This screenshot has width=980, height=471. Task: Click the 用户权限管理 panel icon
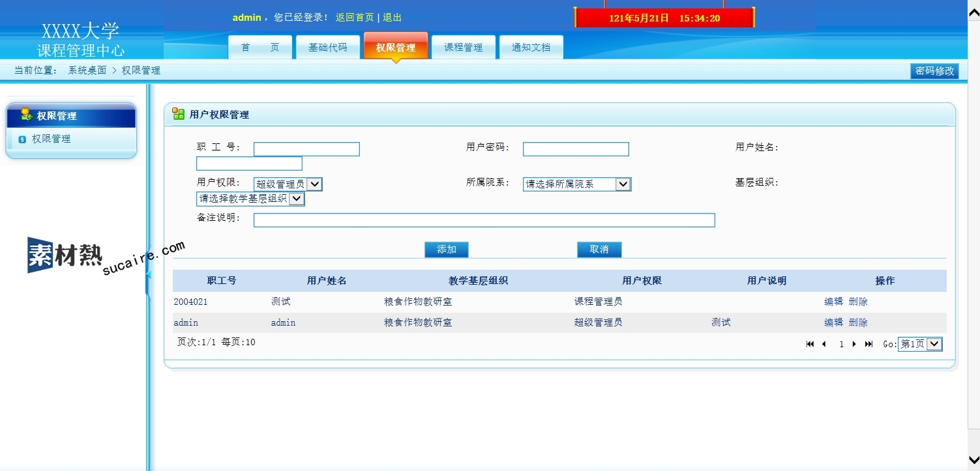click(x=178, y=114)
